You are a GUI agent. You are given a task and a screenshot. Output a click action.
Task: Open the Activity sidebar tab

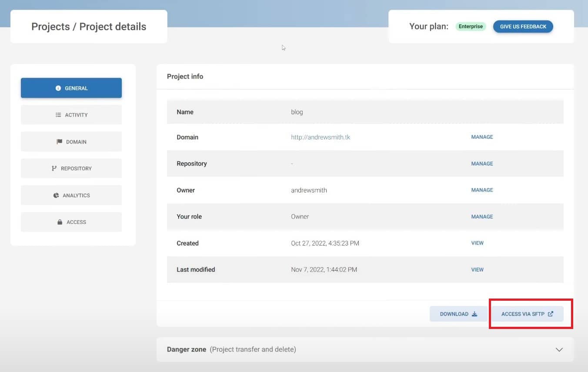click(x=71, y=115)
